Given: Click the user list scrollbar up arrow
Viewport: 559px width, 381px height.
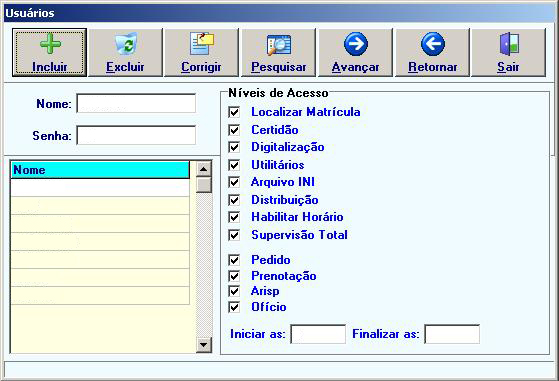Looking at the screenshot, I should 204,169.
